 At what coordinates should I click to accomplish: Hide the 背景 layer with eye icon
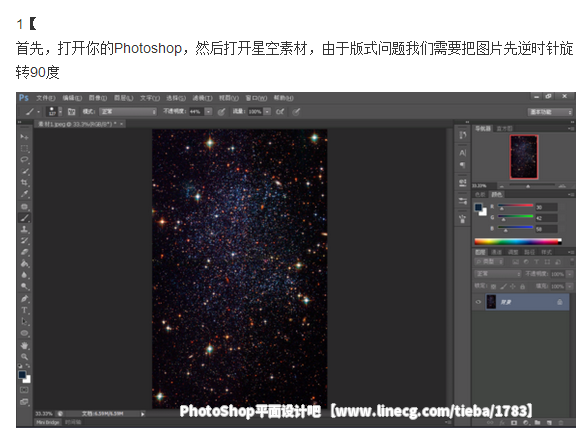[478, 302]
